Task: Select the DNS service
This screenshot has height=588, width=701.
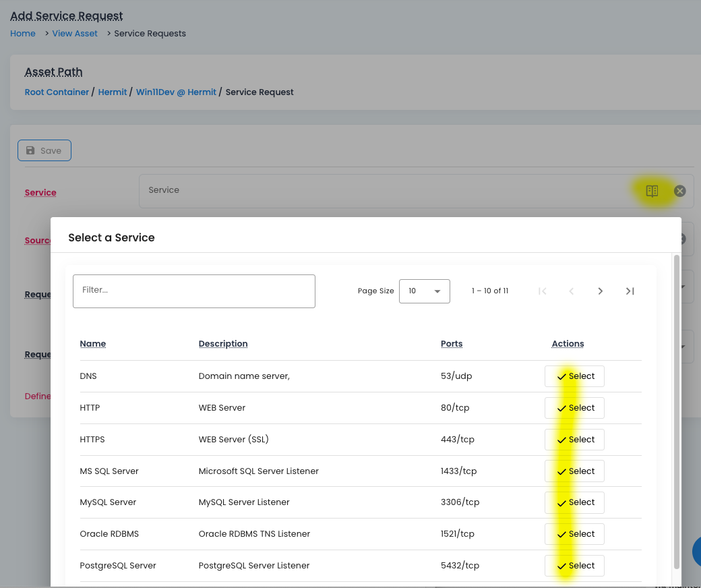Action: tap(574, 376)
